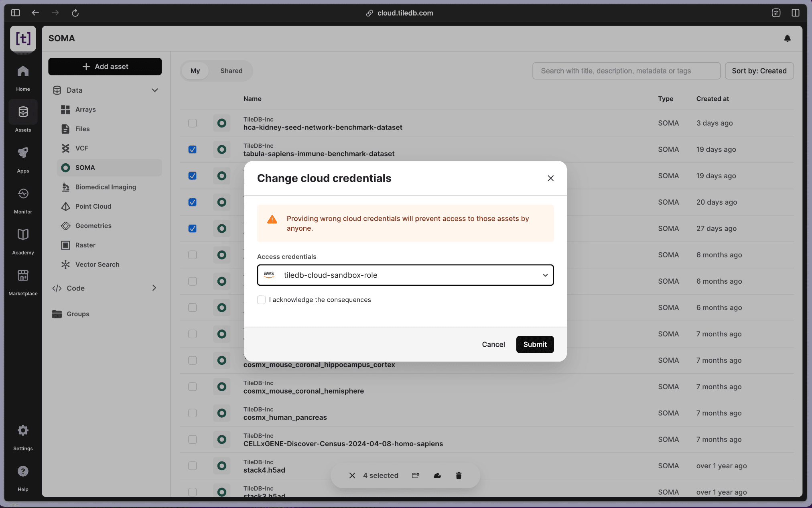
Task: Click Cancel in the credentials dialog
Action: pyautogui.click(x=493, y=344)
